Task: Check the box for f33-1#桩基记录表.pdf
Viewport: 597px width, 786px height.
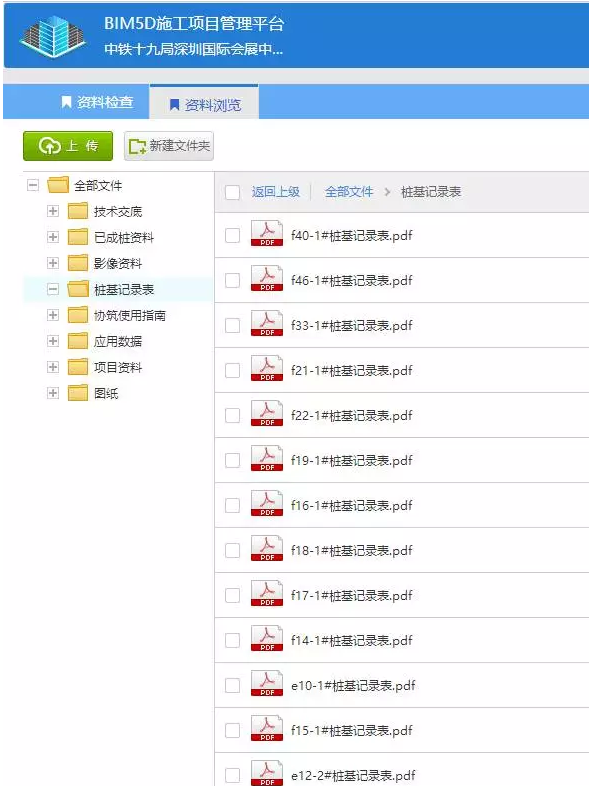Action: click(232, 326)
